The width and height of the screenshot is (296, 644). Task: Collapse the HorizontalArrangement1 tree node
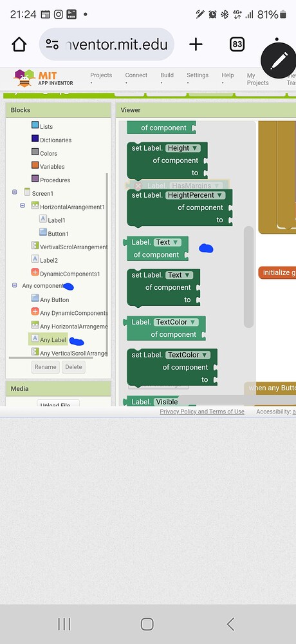[23, 205]
